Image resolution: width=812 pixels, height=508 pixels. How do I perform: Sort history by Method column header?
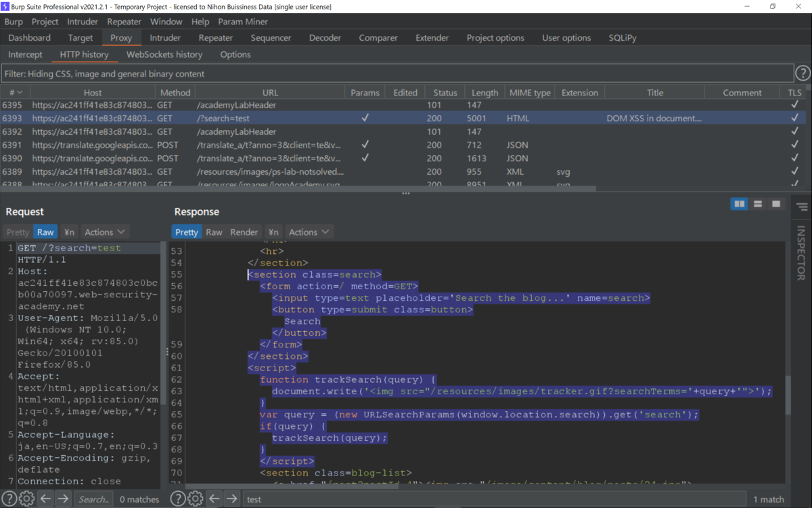[175, 92]
